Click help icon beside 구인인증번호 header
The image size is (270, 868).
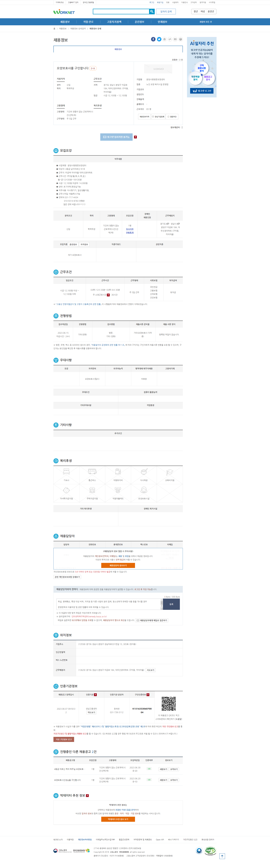[x=148, y=695]
